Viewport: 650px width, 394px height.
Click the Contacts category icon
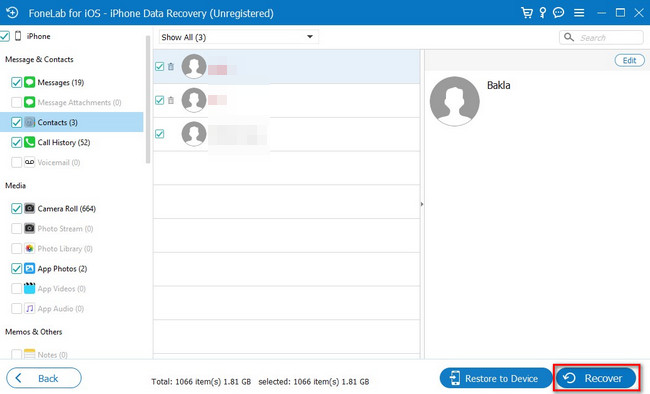tap(29, 122)
